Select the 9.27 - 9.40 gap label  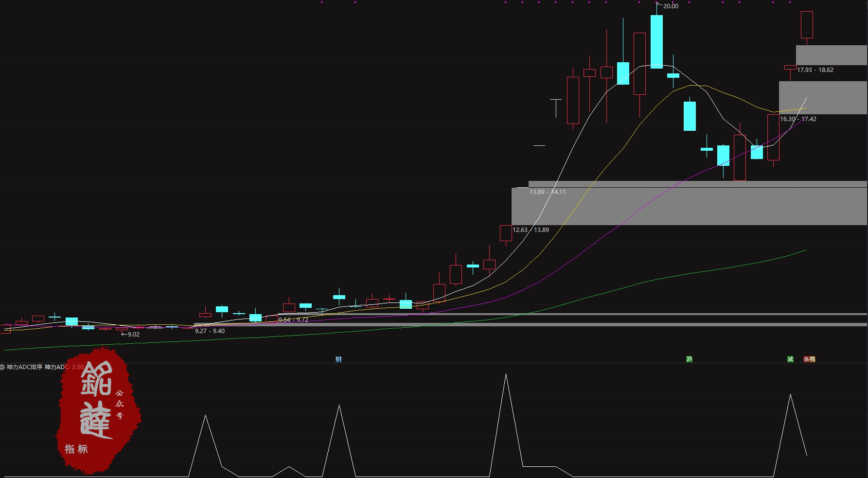click(210, 331)
